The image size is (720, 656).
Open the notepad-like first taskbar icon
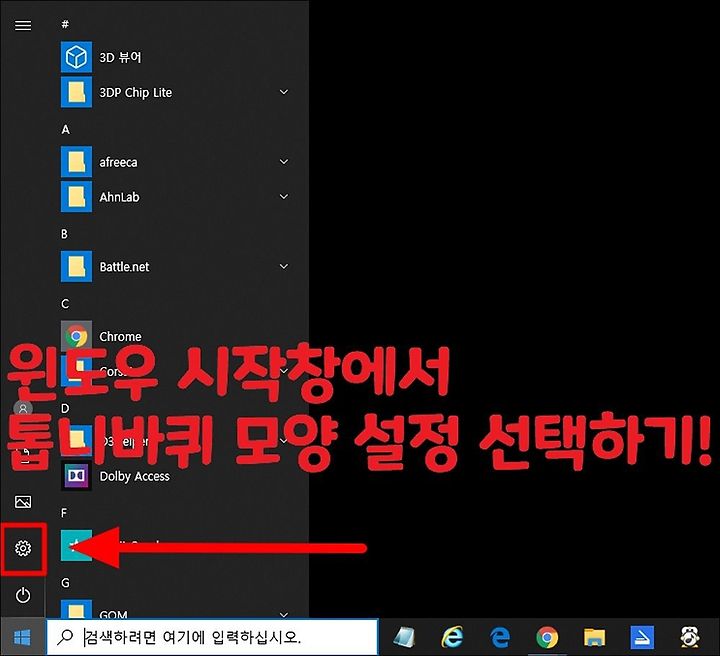405,637
